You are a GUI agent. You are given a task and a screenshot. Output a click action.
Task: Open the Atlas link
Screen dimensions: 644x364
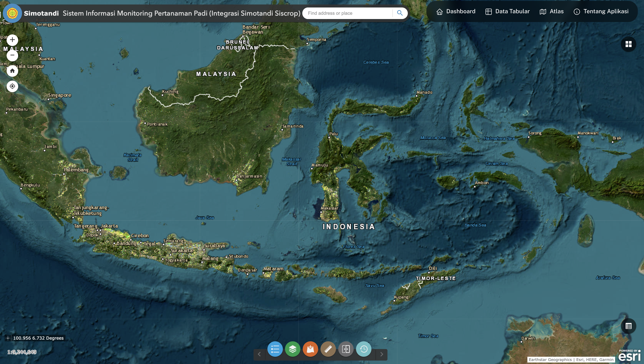pyautogui.click(x=551, y=12)
